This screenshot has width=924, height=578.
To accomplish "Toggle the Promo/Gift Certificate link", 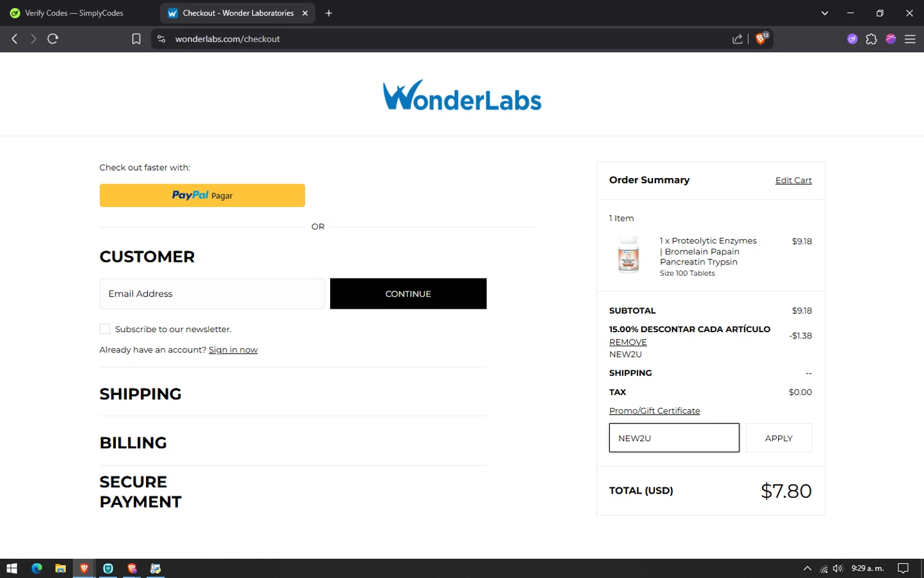I will tap(654, 410).
